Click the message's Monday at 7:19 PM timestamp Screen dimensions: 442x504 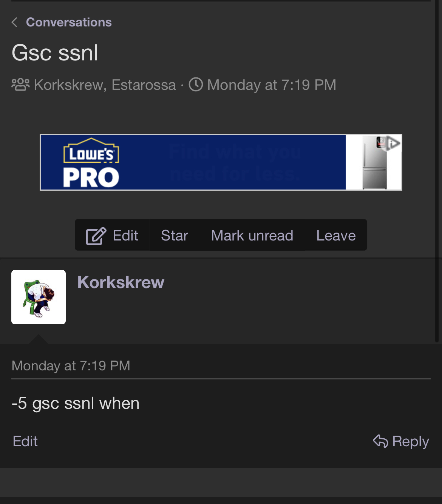pyautogui.click(x=71, y=365)
